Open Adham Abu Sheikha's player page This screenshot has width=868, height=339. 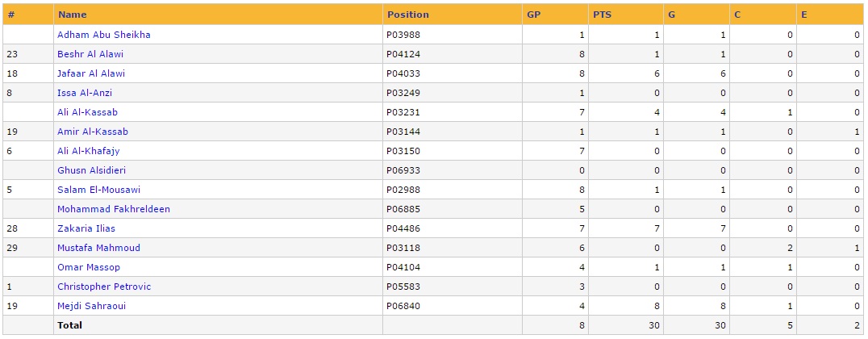pyautogui.click(x=104, y=35)
